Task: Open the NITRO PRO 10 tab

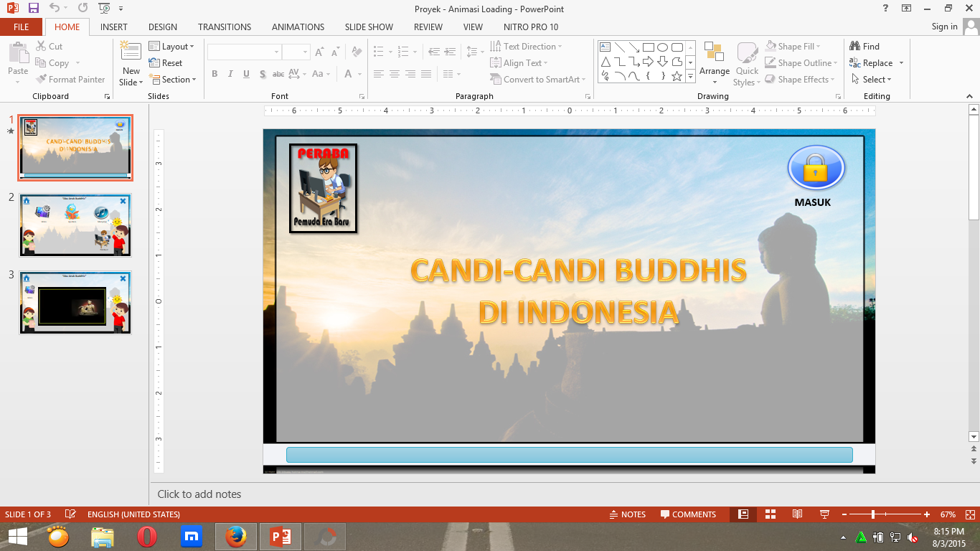Action: pyautogui.click(x=530, y=27)
